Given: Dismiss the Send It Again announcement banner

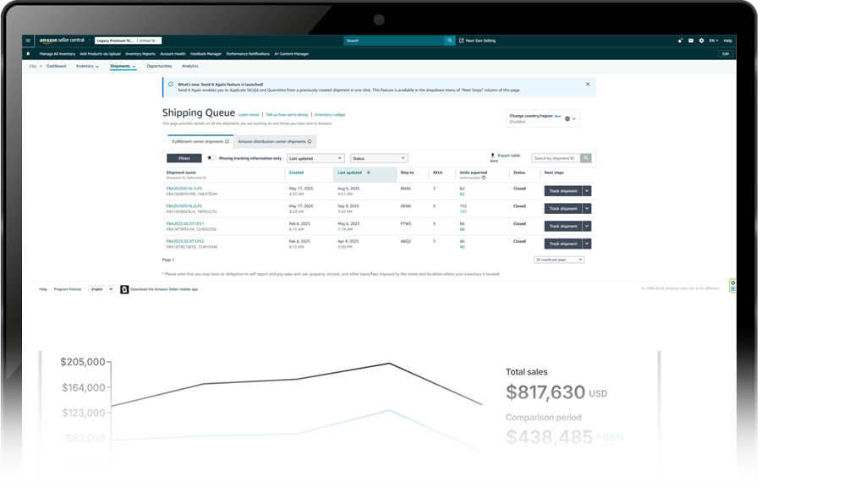Looking at the screenshot, I should [588, 85].
